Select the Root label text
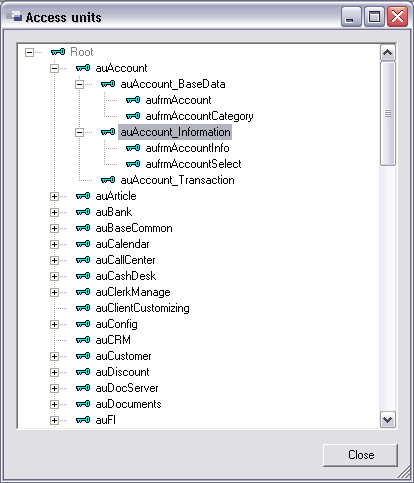This screenshot has width=414, height=483. point(82,52)
